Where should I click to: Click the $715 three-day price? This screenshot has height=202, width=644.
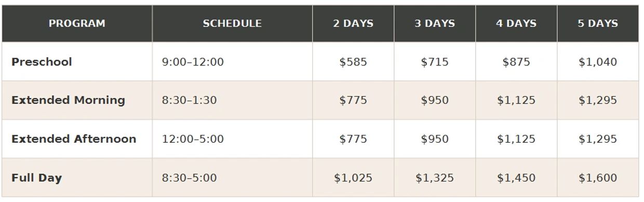point(435,62)
